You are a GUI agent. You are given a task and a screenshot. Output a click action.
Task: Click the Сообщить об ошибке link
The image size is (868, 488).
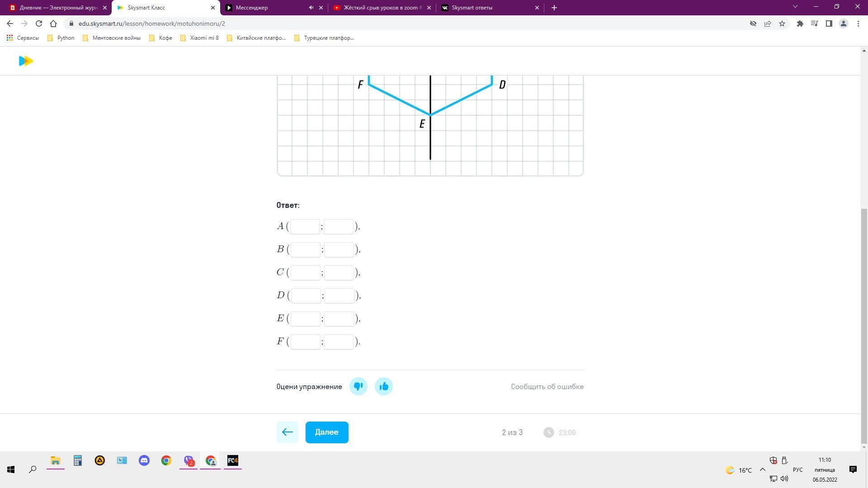coord(547,386)
